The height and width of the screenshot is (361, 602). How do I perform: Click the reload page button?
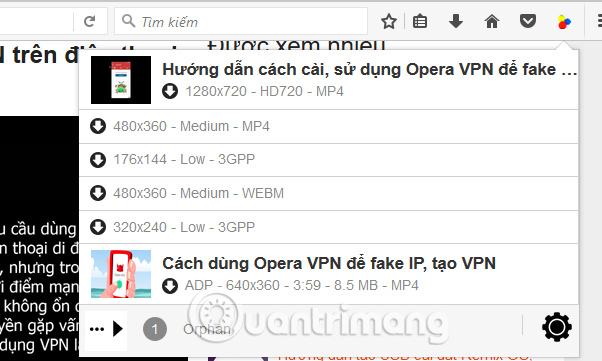[89, 21]
